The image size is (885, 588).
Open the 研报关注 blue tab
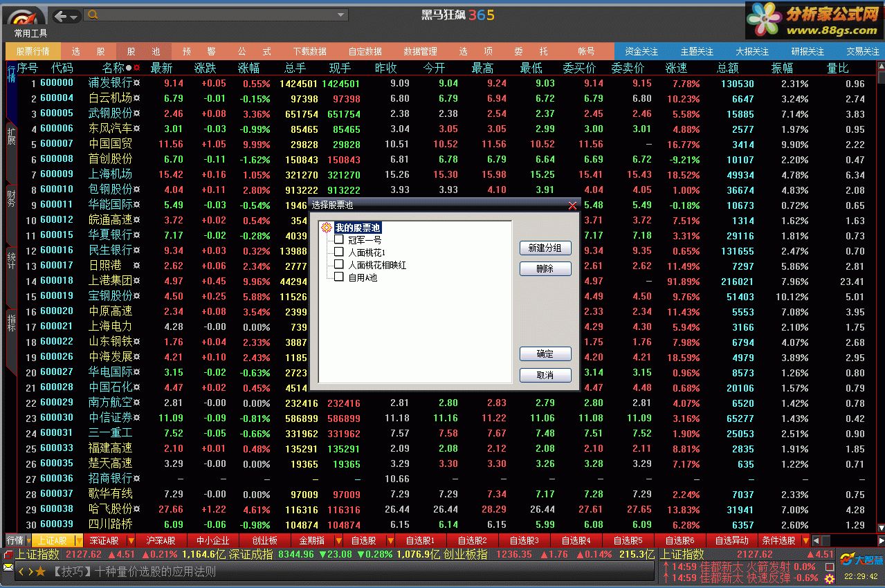point(808,51)
